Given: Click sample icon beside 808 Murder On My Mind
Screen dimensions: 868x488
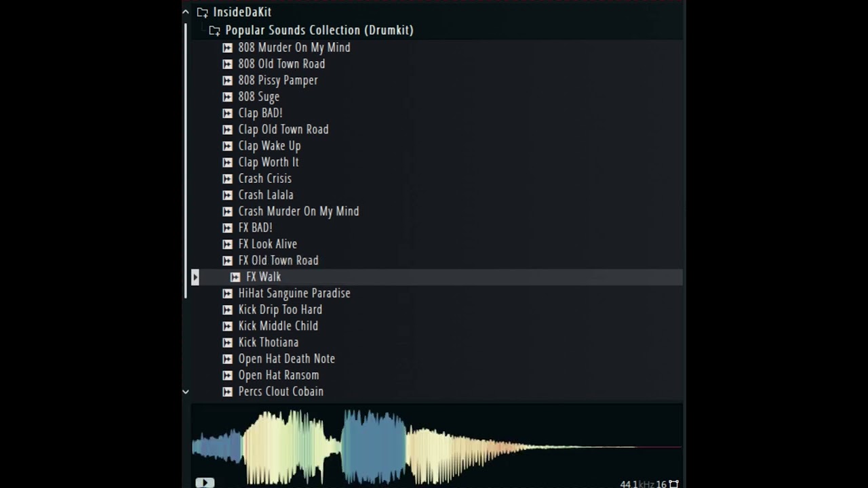Looking at the screenshot, I should tap(228, 47).
